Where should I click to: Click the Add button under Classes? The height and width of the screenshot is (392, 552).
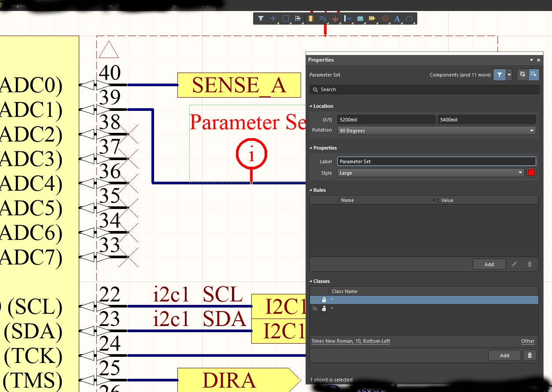[504, 355]
